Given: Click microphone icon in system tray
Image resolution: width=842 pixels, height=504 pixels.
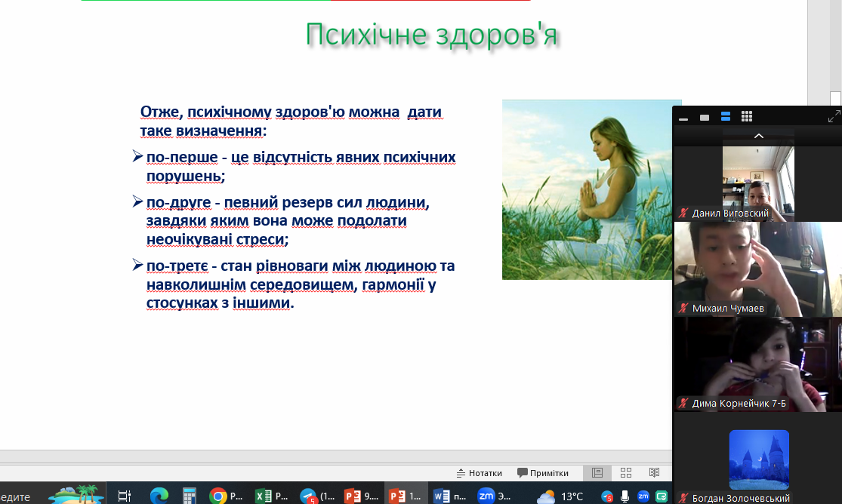Looking at the screenshot, I should point(625,496).
